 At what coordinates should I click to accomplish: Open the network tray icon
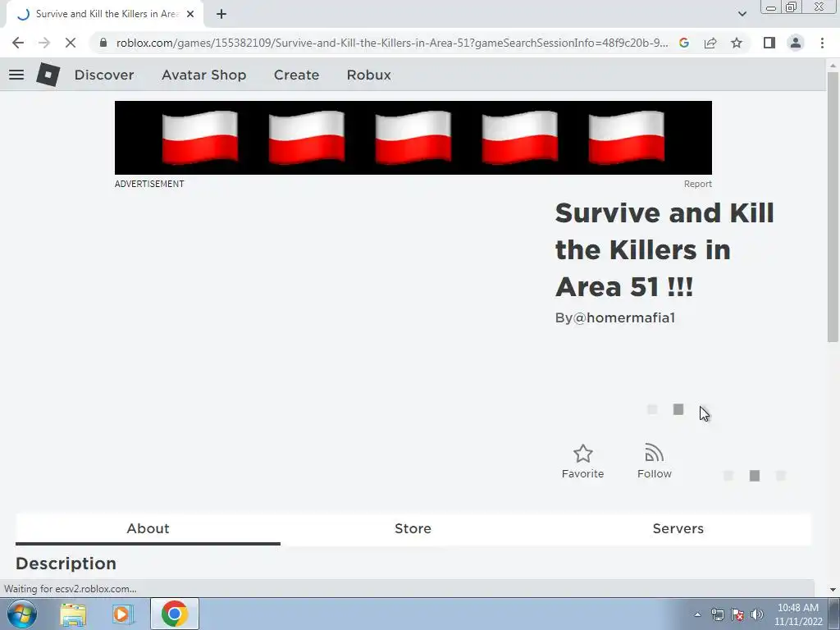click(x=717, y=614)
